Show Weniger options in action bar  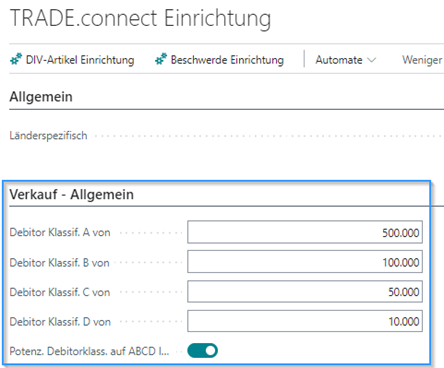click(422, 60)
